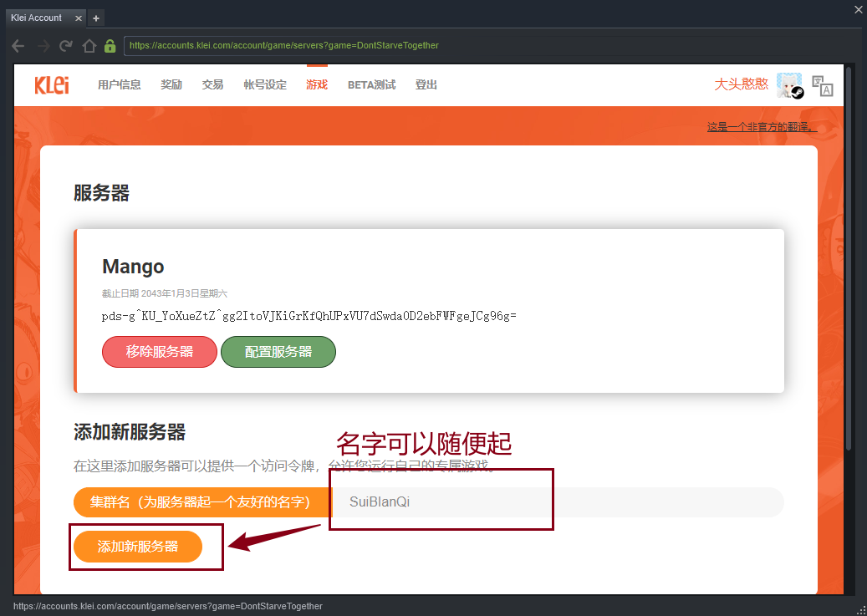The height and width of the screenshot is (616, 867).
Task: Click the orange 添加新服务器 button
Action: tap(138, 547)
